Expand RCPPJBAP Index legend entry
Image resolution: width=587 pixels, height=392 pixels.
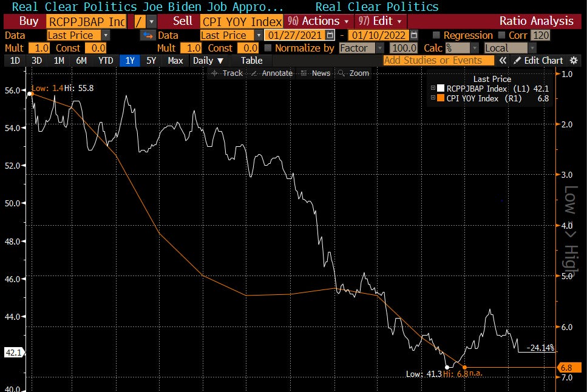pos(433,88)
